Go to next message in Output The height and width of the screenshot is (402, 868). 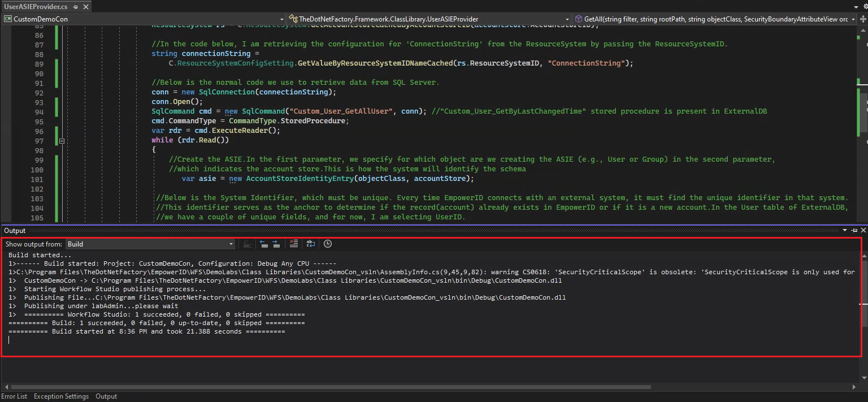click(276, 244)
